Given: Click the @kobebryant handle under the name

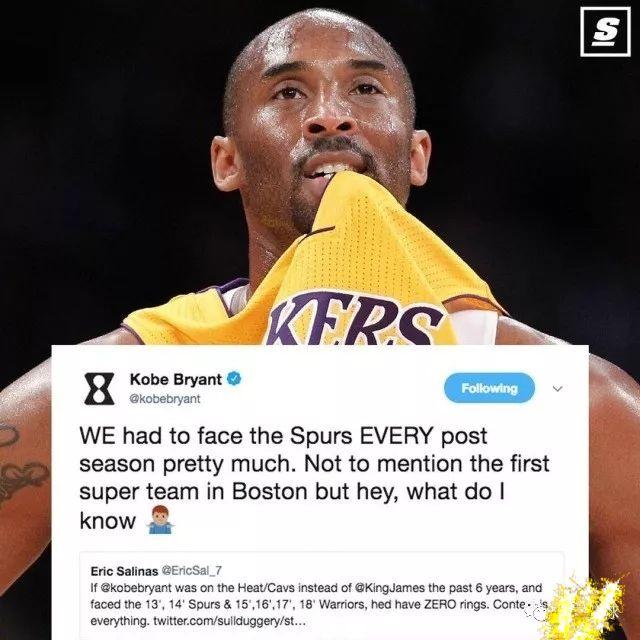Looking at the screenshot, I should [x=164, y=399].
